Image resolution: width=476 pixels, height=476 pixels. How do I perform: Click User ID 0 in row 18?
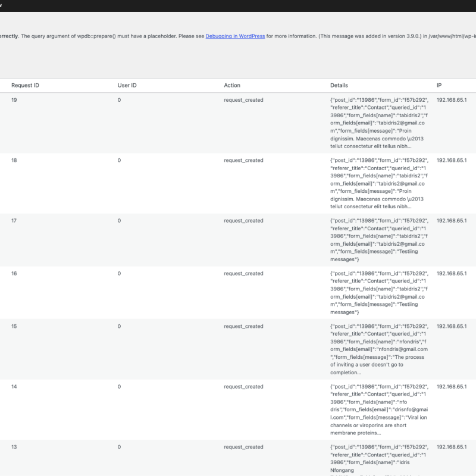120,160
